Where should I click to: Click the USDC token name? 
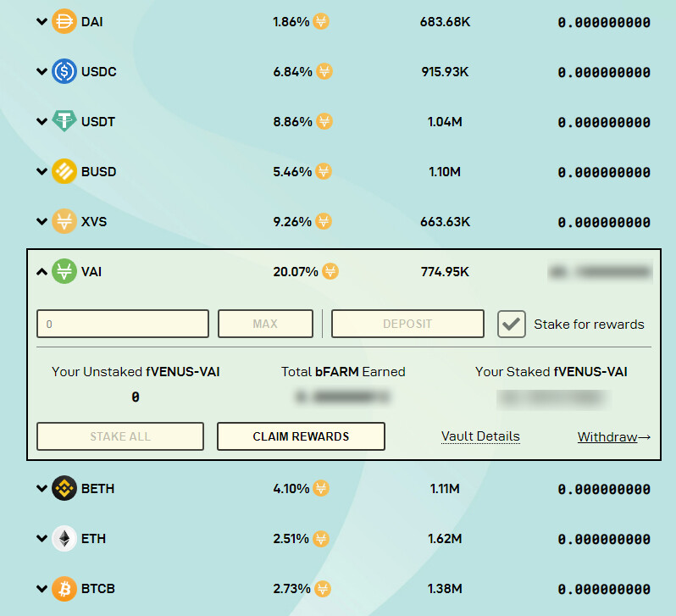click(99, 72)
